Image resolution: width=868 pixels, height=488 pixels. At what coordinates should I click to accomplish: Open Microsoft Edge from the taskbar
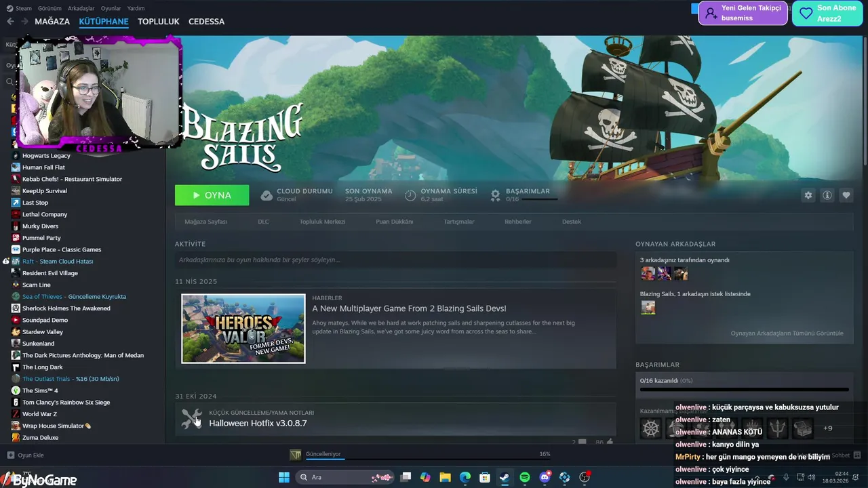[x=465, y=477]
